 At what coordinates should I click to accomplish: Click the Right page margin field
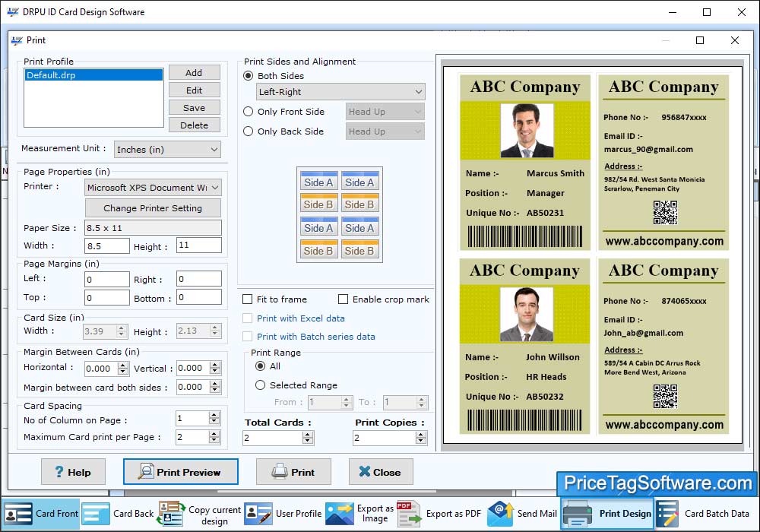click(199, 279)
